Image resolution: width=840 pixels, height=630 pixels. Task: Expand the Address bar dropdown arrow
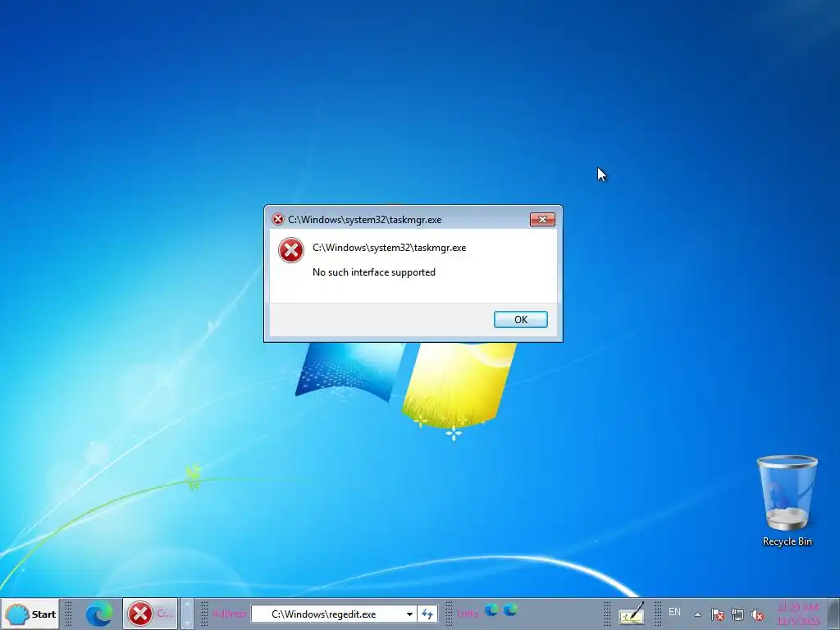tap(409, 614)
